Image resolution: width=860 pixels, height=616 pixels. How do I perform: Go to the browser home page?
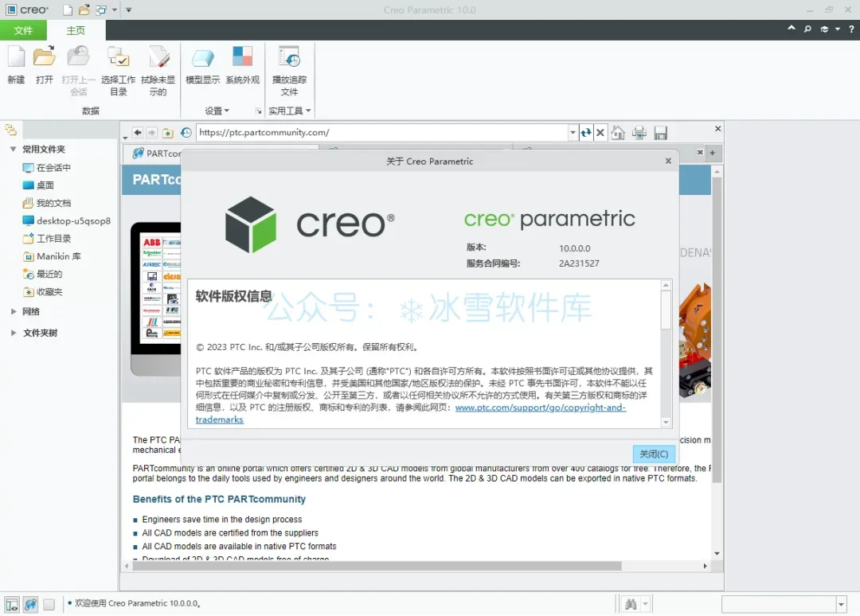click(618, 133)
